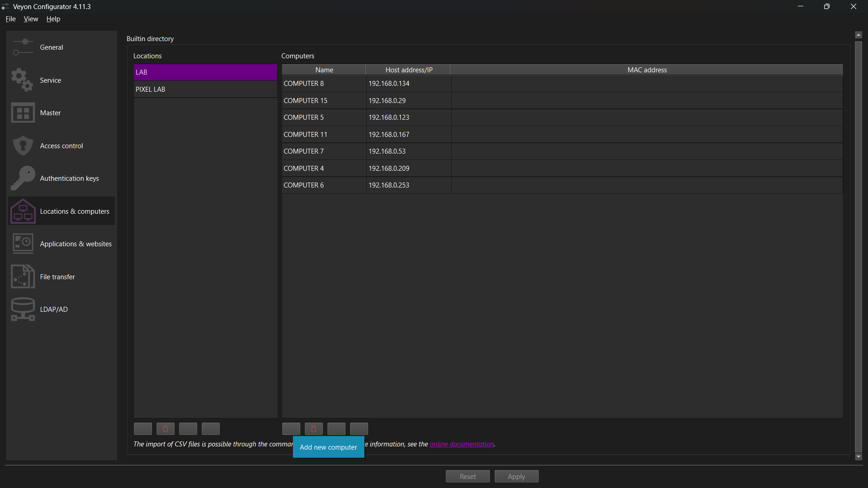The width and height of the screenshot is (868, 488).
Task: Open the View menu
Action: (31, 19)
